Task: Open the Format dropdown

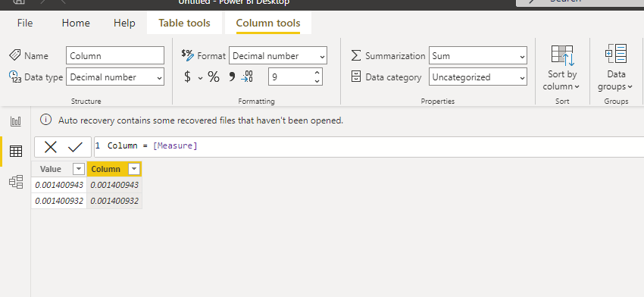Action: (278, 55)
